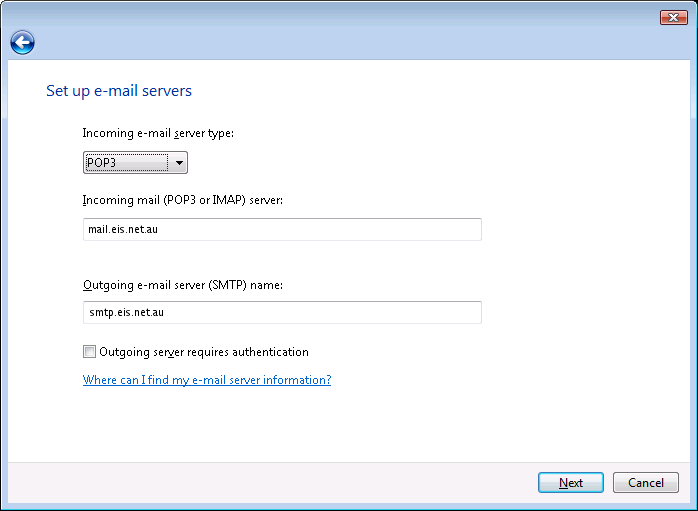The height and width of the screenshot is (511, 698).
Task: Enable Outgoing server requires authentication checkbox
Action: click(x=90, y=352)
